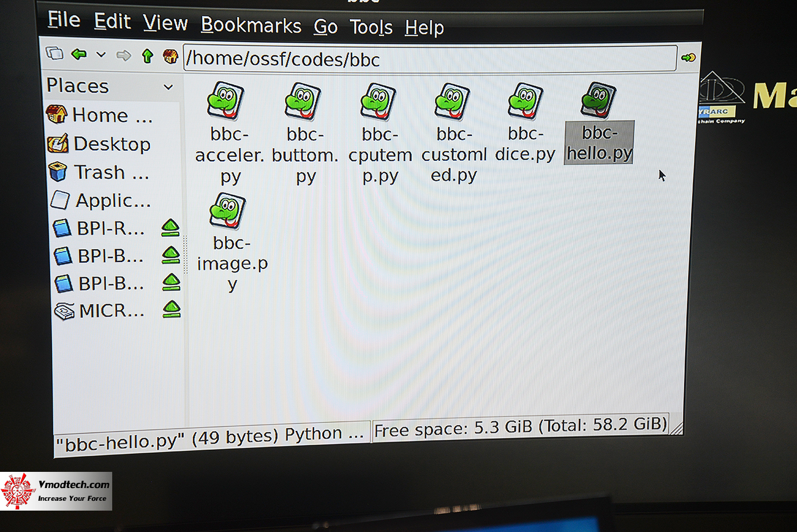This screenshot has width=797, height=532.
Task: Go forward using the grey right arrow
Action: tap(123, 56)
